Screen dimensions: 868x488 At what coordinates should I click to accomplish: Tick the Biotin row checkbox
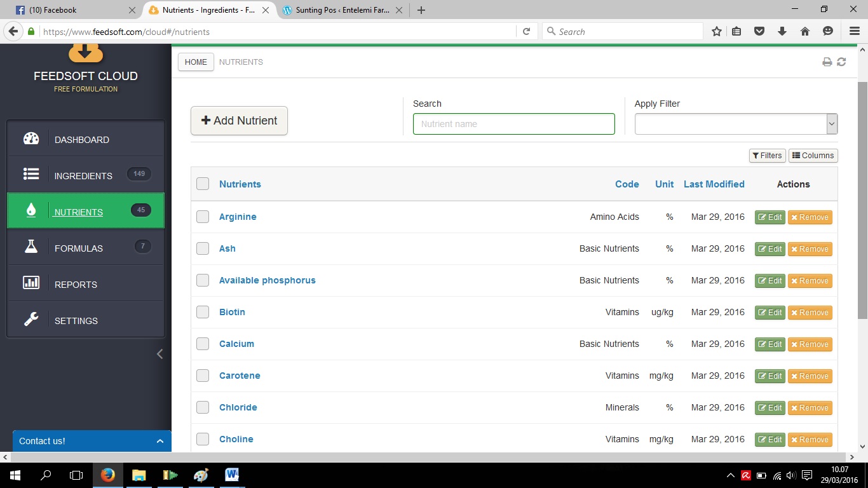click(203, 312)
